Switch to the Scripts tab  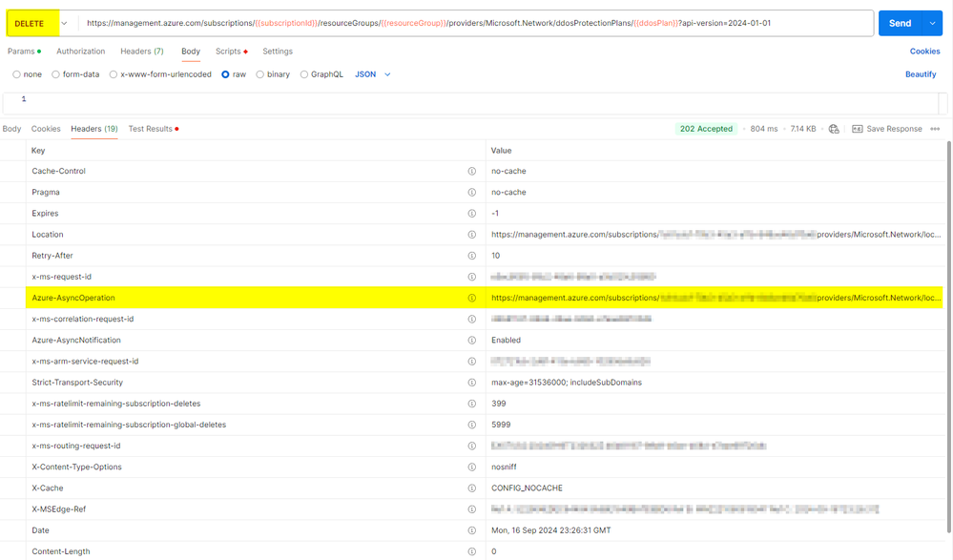pyautogui.click(x=232, y=52)
